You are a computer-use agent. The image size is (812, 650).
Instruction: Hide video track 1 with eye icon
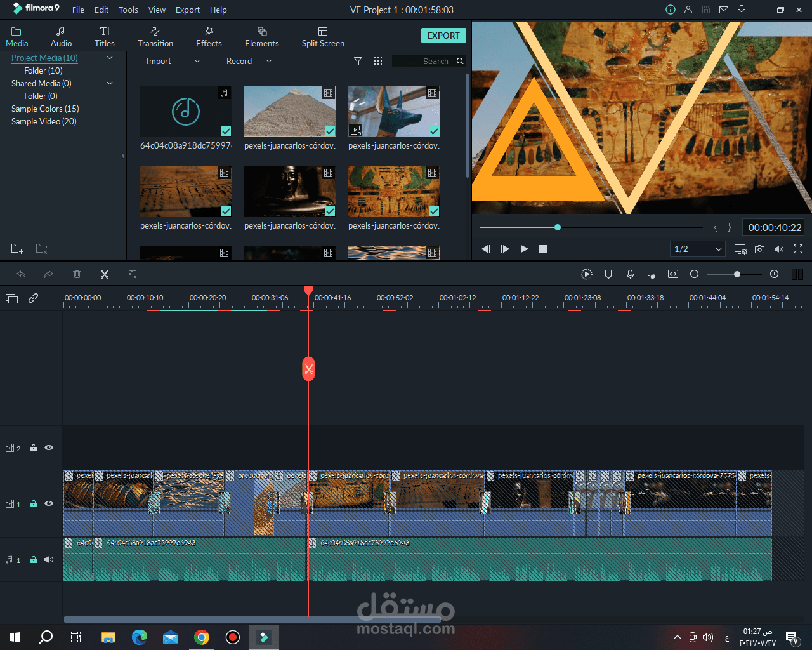click(49, 504)
